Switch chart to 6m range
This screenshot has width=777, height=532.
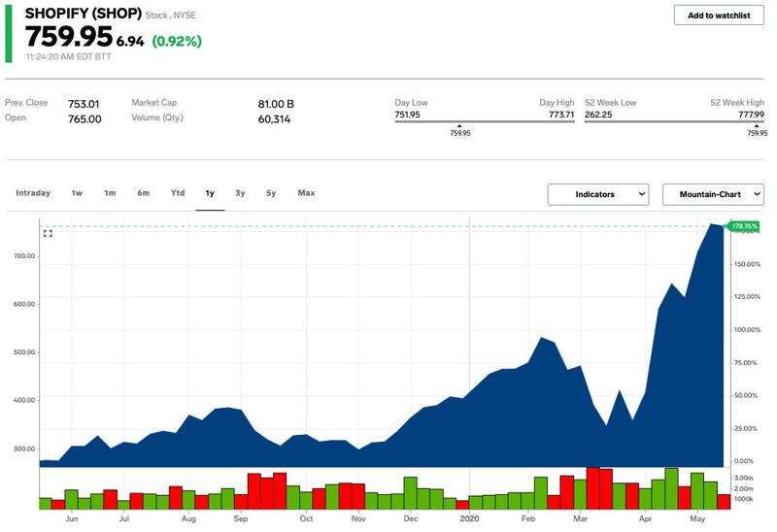coord(143,193)
